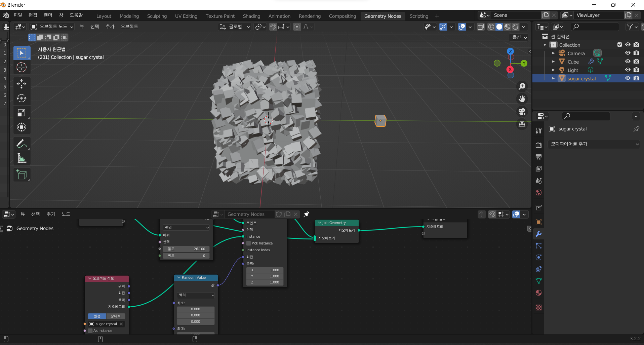Open the viewport options dropdown
Viewport: 644px width, 345px height.
click(519, 37)
